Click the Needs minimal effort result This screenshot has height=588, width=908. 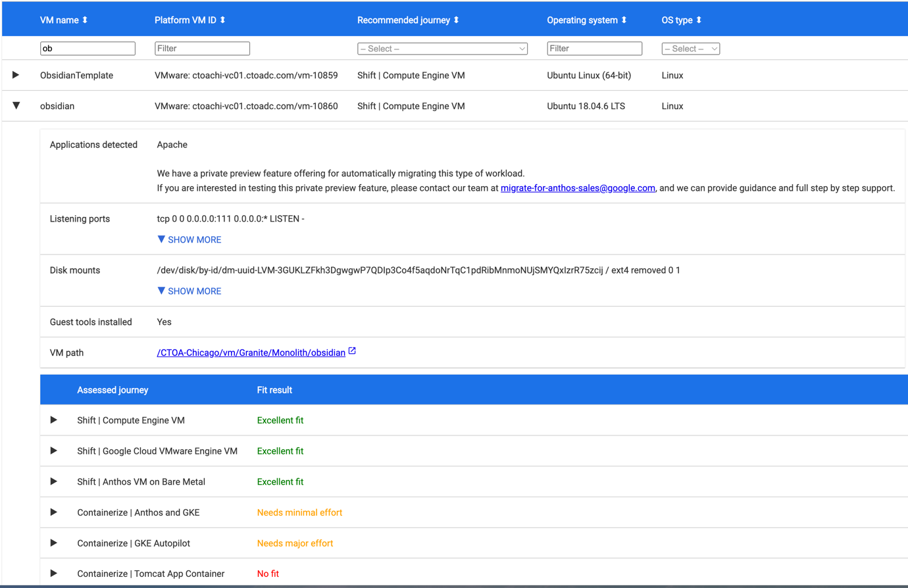[x=299, y=512]
